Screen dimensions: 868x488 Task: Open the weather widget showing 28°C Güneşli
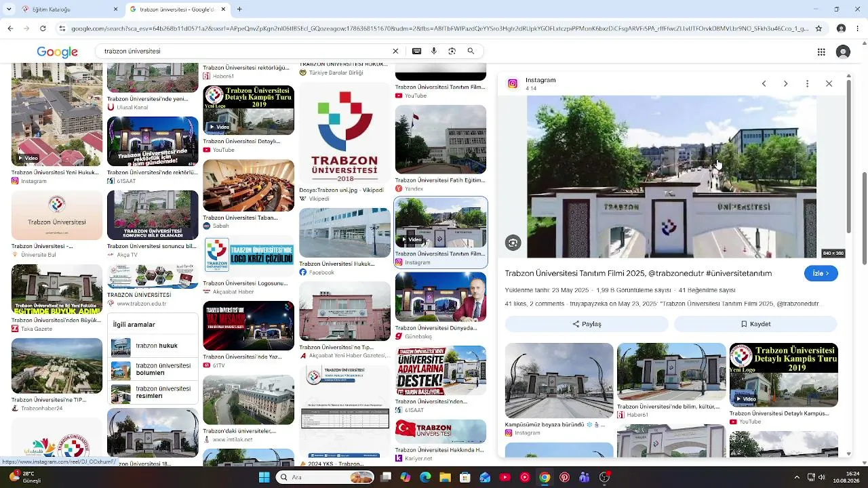26,477
